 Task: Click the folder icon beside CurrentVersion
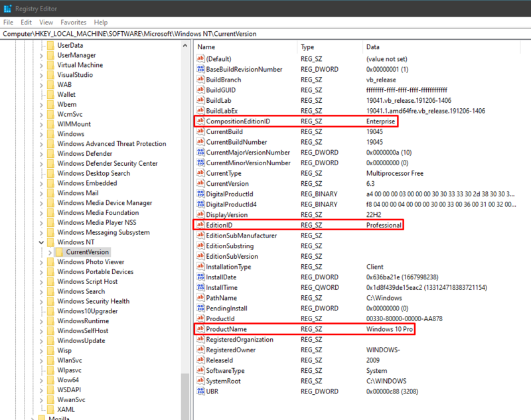pos(58,251)
